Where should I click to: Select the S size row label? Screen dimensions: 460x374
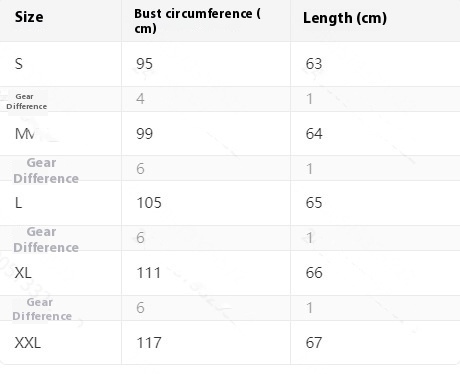[19, 64]
